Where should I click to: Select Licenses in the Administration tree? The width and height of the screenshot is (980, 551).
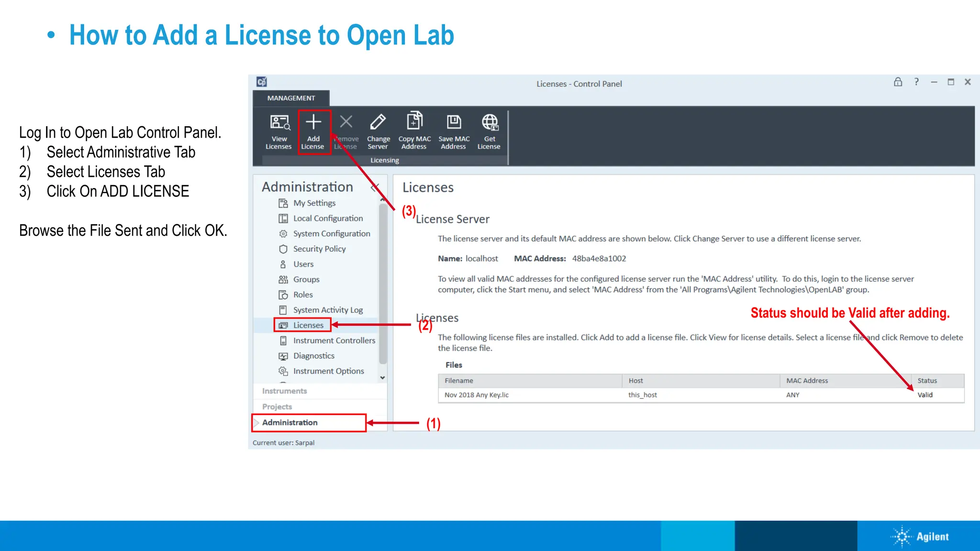click(308, 326)
